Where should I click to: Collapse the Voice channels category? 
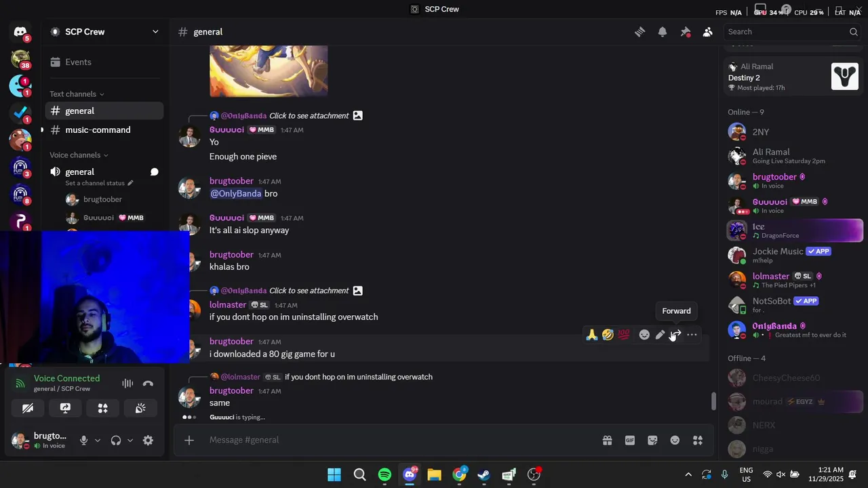coord(79,155)
